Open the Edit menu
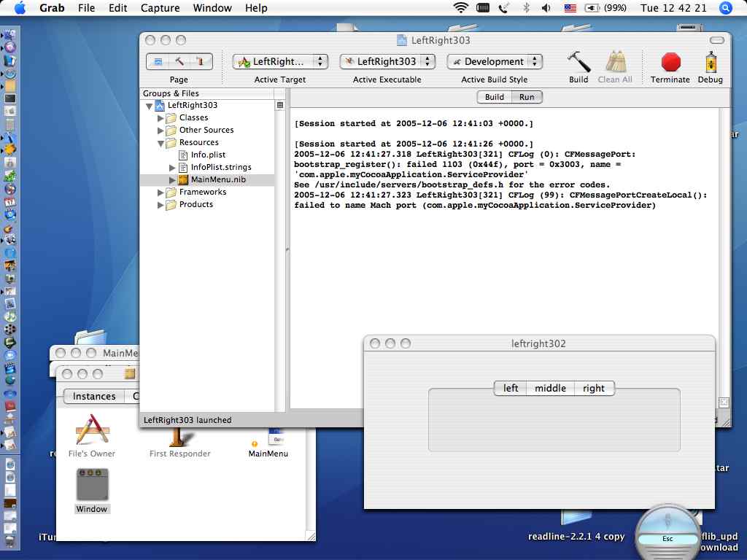Viewport: 747px width, 560px height. (117, 8)
